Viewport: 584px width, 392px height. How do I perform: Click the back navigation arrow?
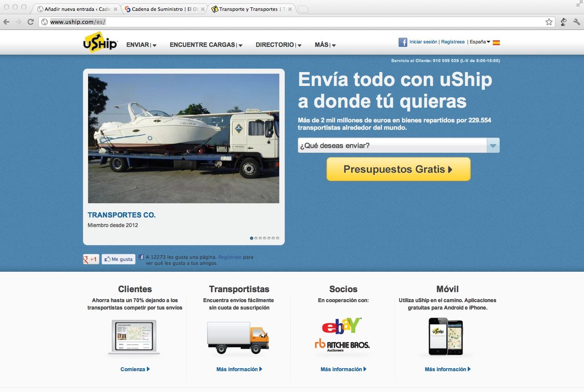point(7,21)
